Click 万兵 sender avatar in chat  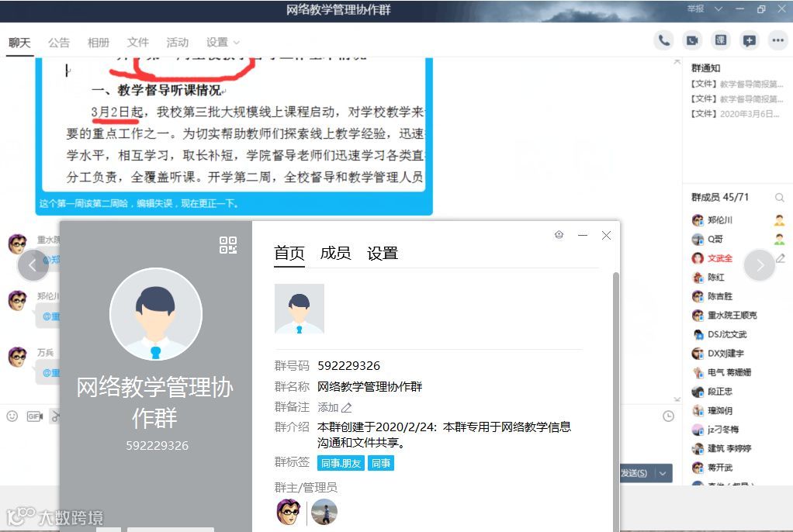[x=18, y=357]
